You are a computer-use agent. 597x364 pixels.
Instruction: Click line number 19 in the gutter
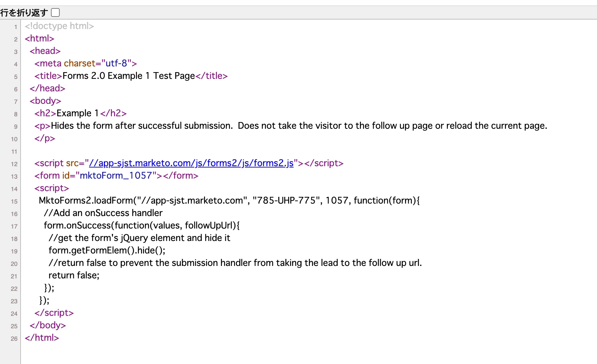point(14,251)
